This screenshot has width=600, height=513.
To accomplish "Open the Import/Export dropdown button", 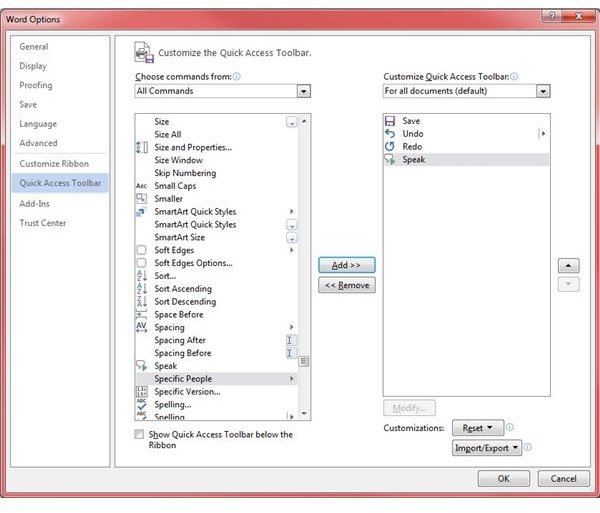I will (x=487, y=448).
